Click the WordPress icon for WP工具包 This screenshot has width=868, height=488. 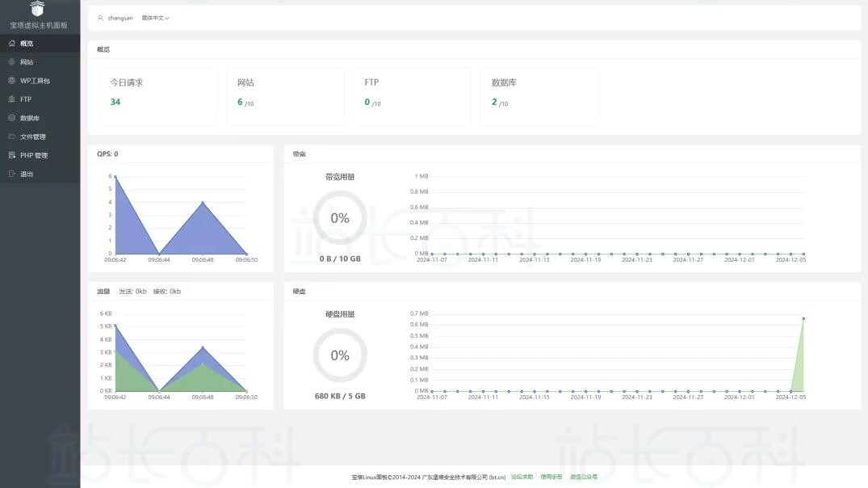coord(11,81)
